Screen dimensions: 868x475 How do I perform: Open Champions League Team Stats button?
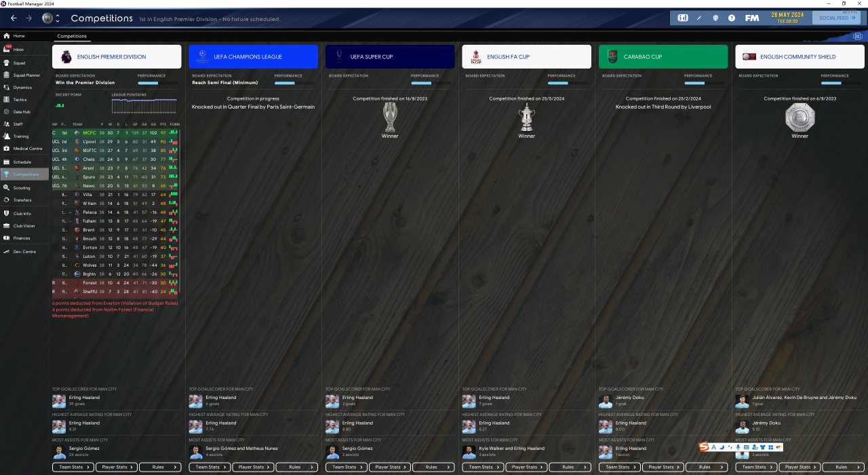[210, 467]
